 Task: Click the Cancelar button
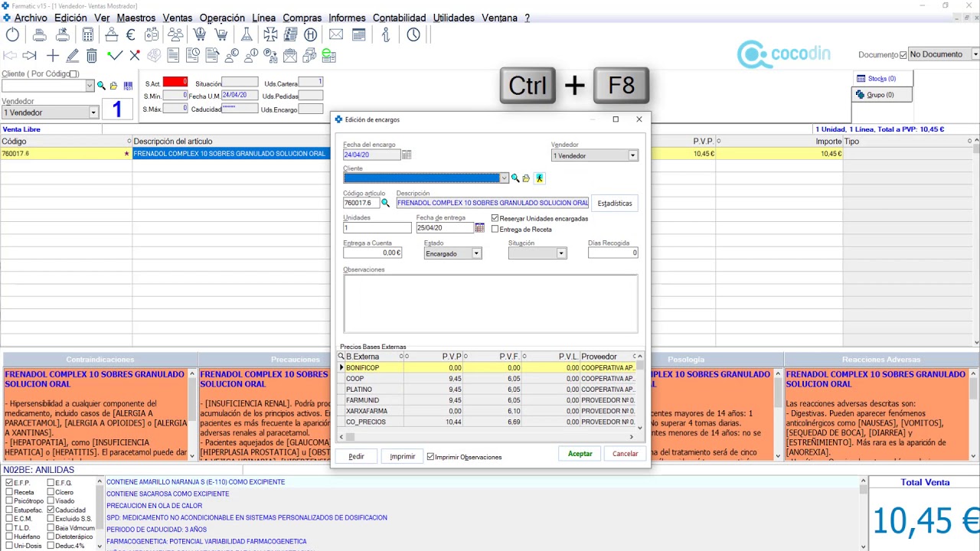[x=626, y=454]
